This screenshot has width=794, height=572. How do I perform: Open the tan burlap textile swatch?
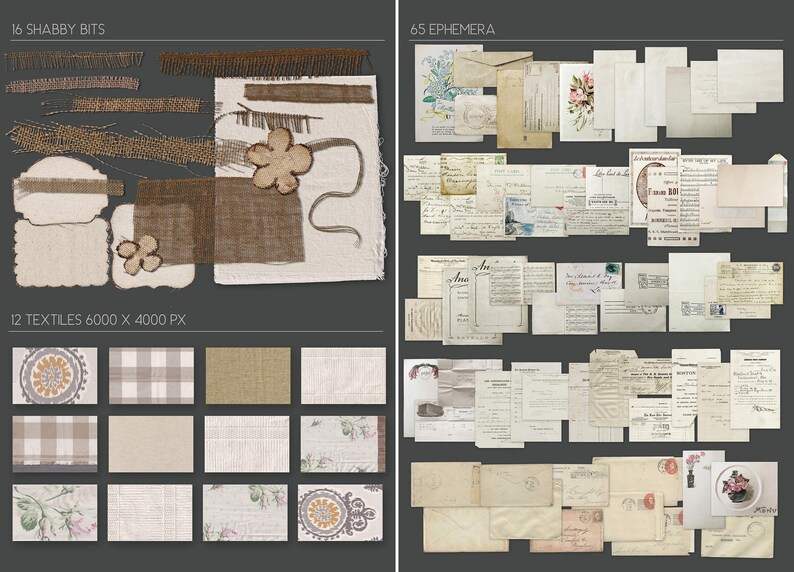coord(248,376)
